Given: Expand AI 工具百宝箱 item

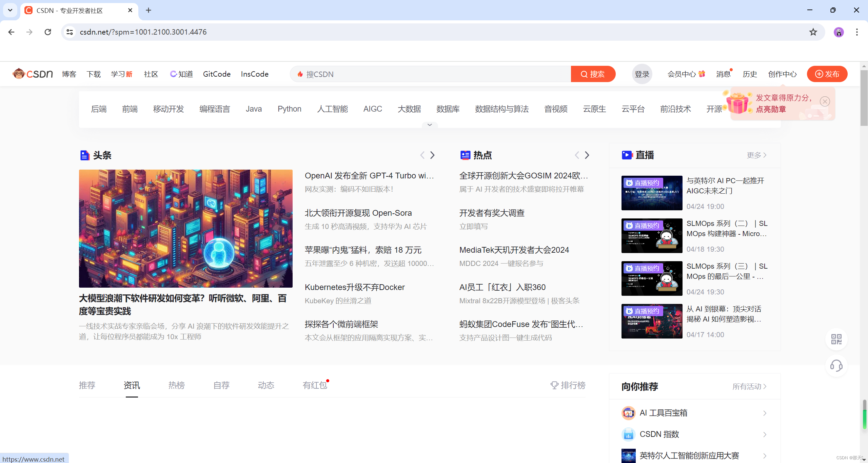Looking at the screenshot, I should [x=694, y=413].
